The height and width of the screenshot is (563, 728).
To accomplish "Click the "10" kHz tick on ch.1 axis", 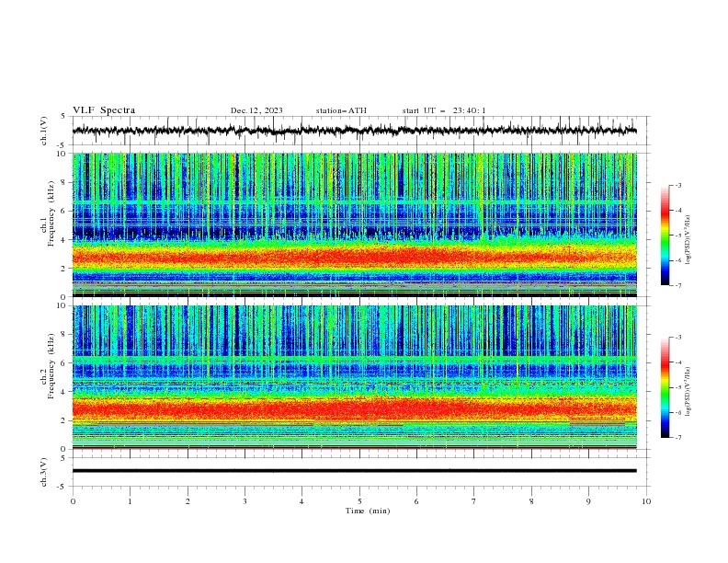I will click(62, 154).
